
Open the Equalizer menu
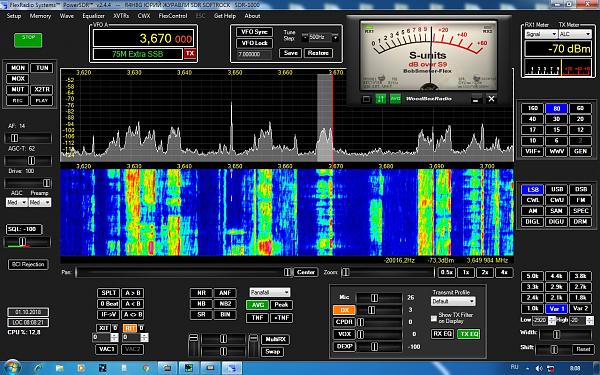click(93, 16)
